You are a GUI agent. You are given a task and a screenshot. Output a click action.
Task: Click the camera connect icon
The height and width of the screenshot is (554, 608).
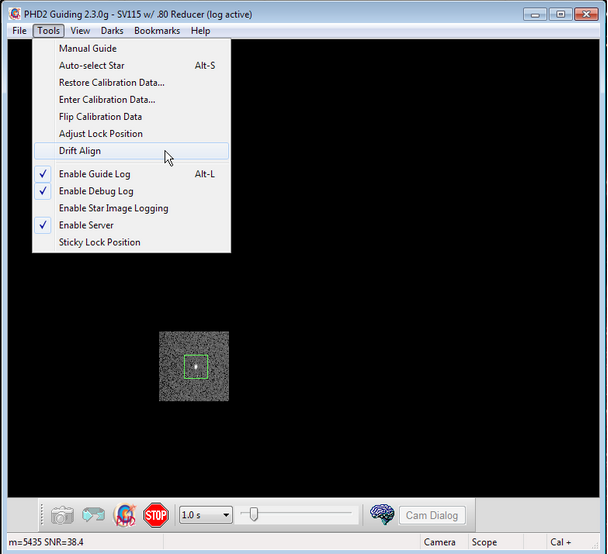coord(62,515)
